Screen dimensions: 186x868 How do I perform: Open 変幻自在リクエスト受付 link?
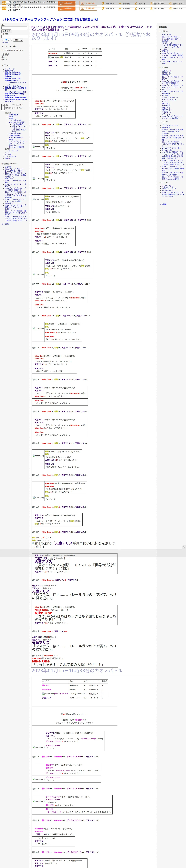point(17,92)
